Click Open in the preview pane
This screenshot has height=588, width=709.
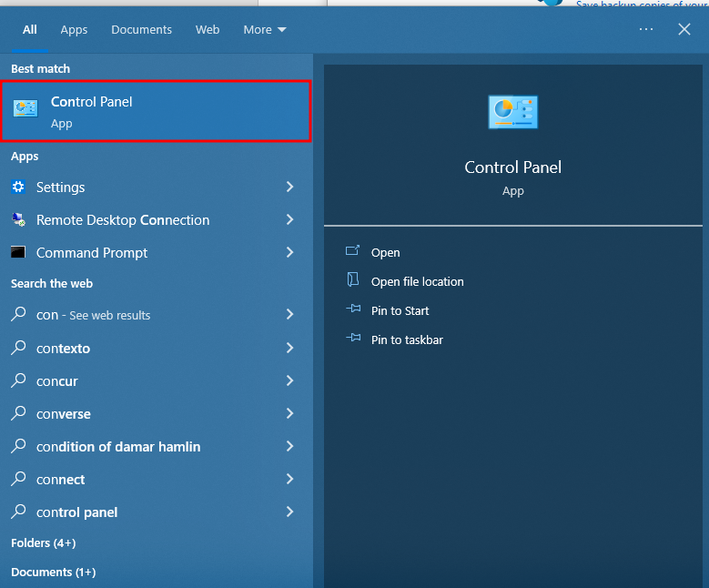pos(385,252)
